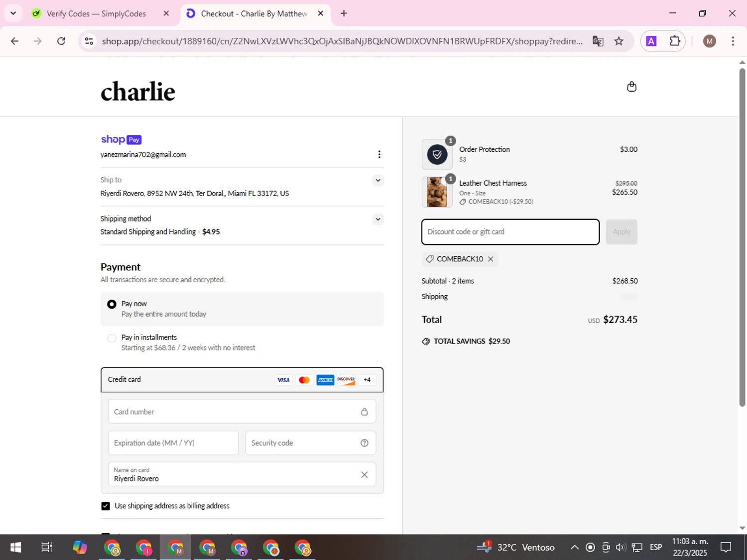Click the Visa card logo
Screen dimensions: 747x560
pyautogui.click(x=283, y=380)
